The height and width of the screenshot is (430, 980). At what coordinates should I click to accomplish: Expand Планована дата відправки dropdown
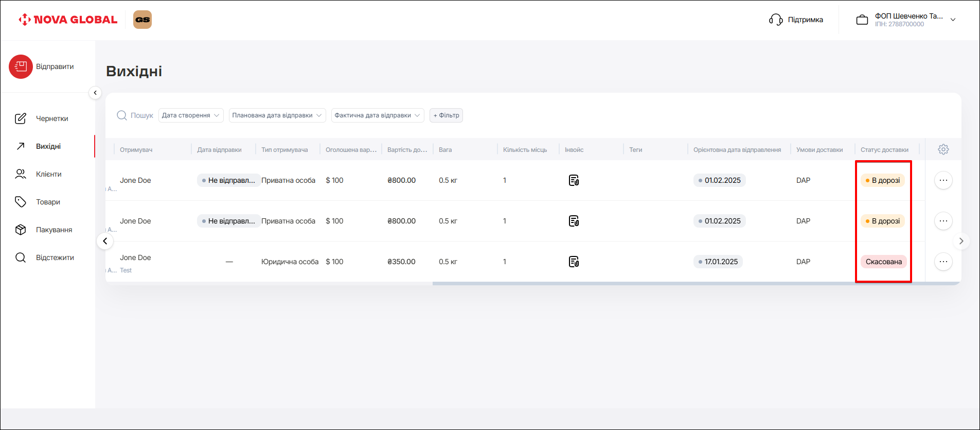point(277,115)
